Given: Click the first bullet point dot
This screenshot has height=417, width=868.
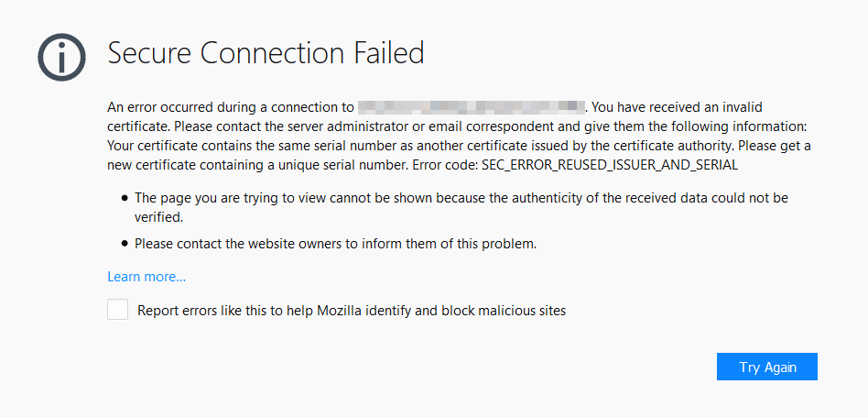Looking at the screenshot, I should (124, 198).
